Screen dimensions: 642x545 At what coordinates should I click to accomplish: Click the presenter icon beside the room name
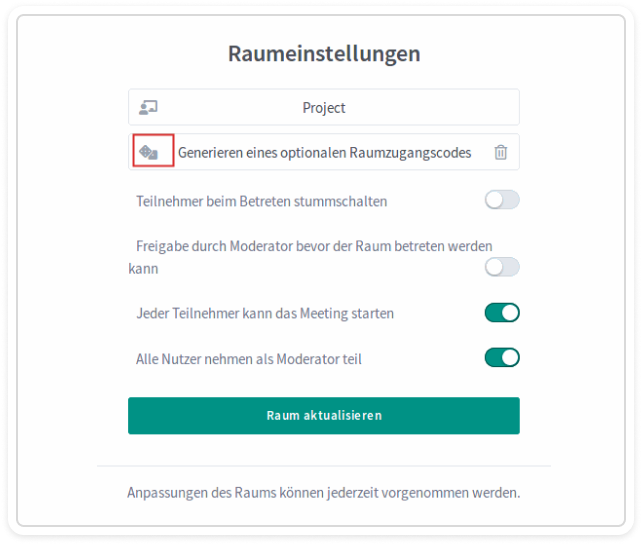(x=148, y=107)
